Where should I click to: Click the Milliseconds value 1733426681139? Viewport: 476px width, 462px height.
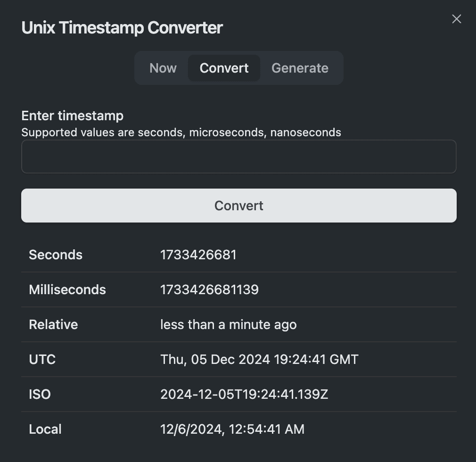(x=209, y=289)
